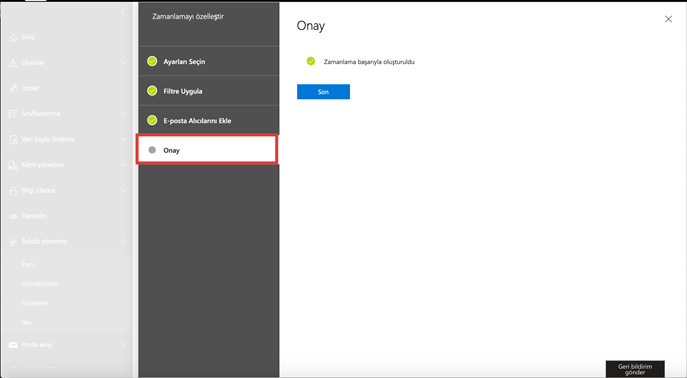Click the green check beside Ayarları Seçin

point(152,61)
